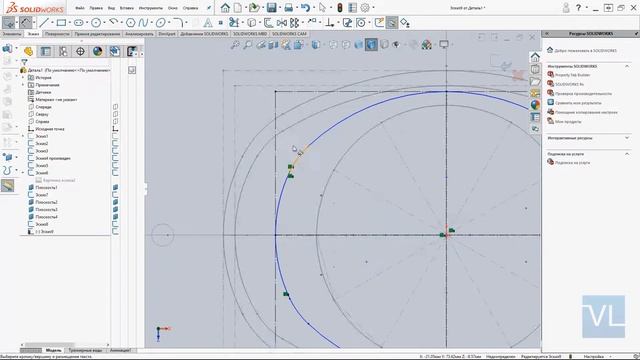Select the Sketch Fillet tool
640x360 pixels.
point(178,23)
